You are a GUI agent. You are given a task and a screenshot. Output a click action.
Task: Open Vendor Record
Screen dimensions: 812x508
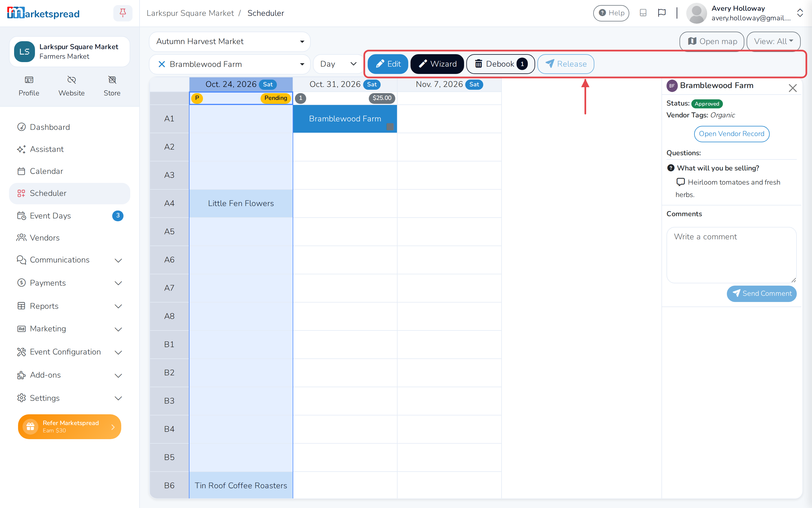coord(731,134)
